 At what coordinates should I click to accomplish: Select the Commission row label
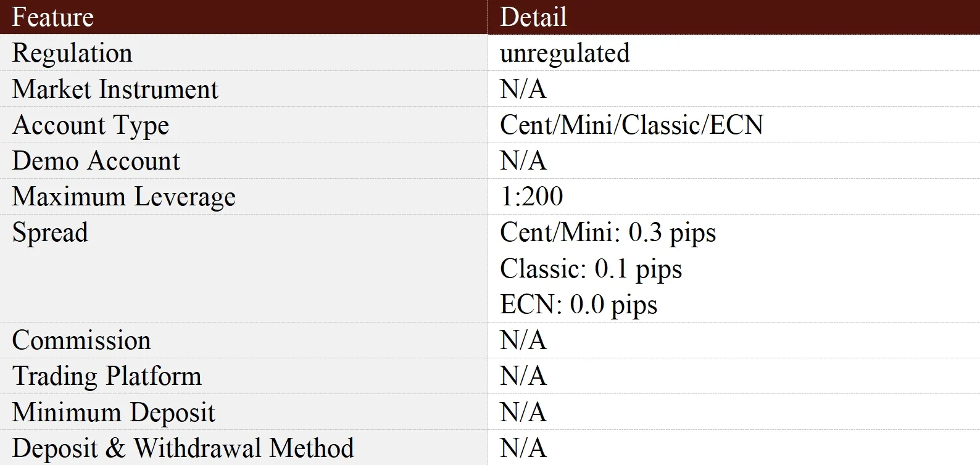pos(81,340)
